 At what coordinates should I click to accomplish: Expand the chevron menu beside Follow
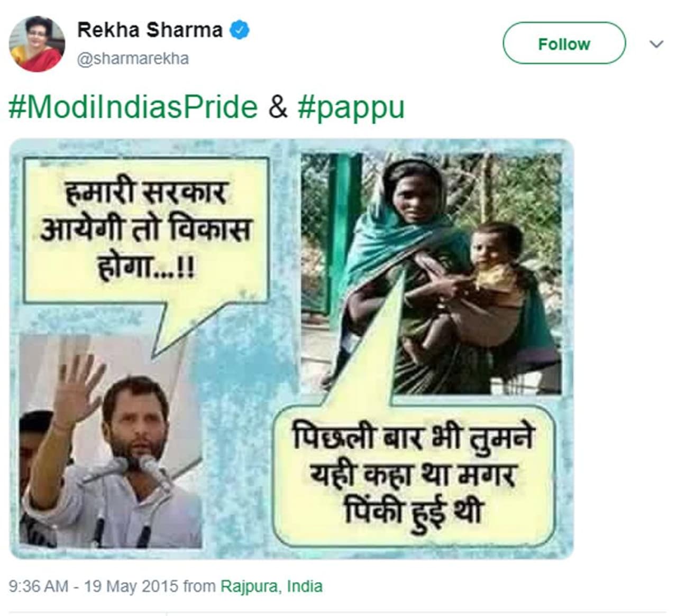656,44
